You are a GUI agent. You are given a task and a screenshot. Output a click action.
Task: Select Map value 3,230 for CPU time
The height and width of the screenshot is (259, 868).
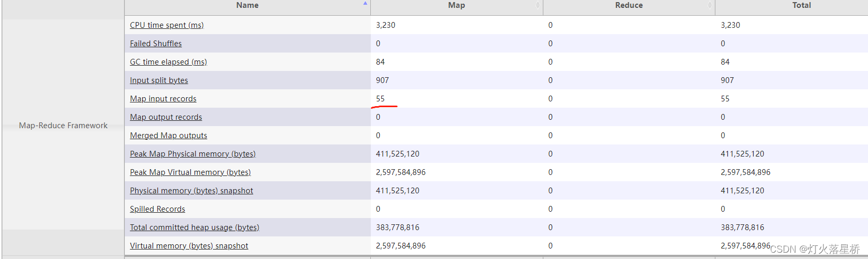point(385,25)
